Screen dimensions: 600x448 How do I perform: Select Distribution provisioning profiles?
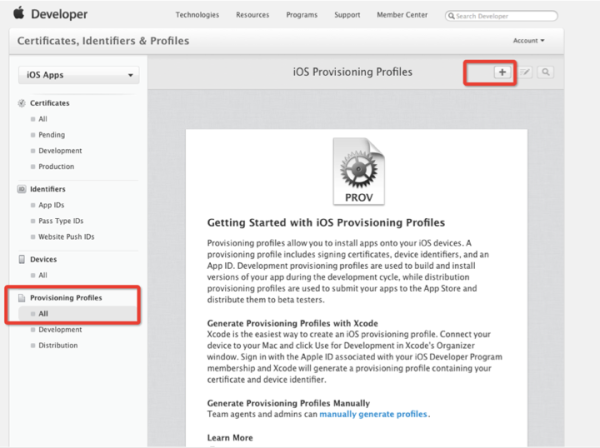coord(58,345)
